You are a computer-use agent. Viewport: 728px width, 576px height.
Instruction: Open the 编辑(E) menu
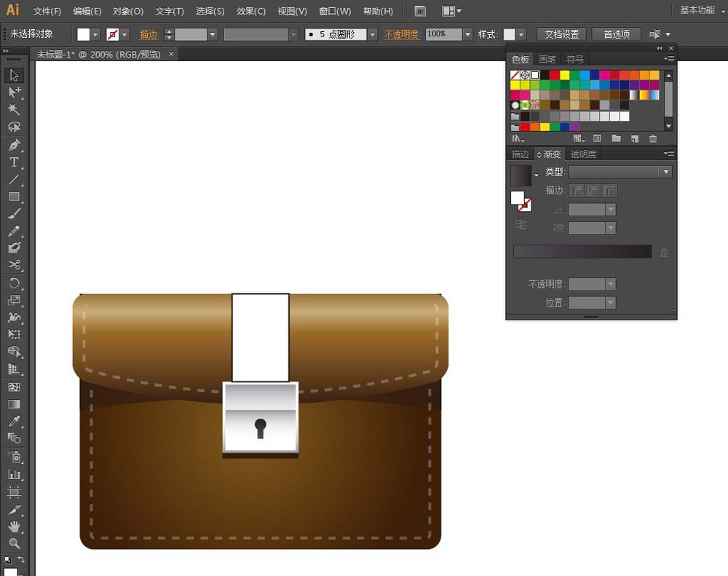pos(87,11)
